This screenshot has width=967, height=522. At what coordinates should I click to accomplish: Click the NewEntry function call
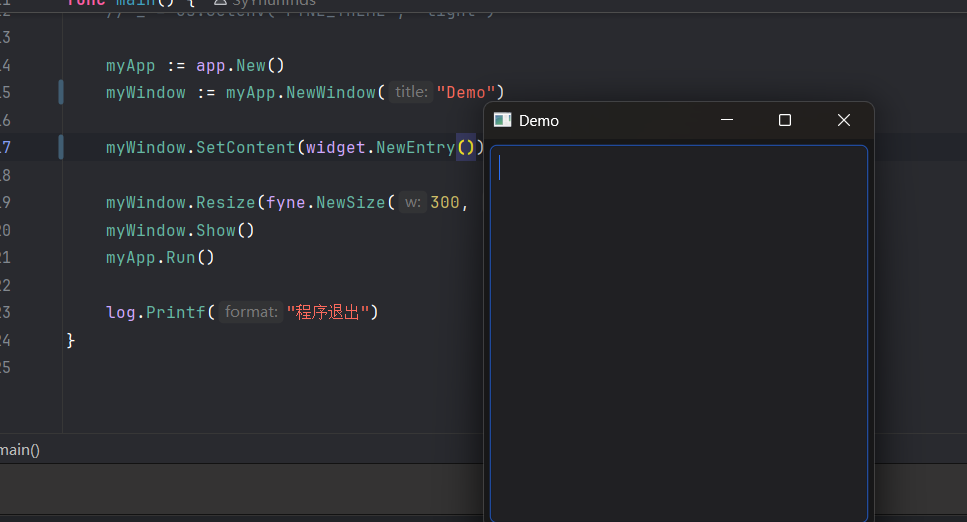point(415,148)
